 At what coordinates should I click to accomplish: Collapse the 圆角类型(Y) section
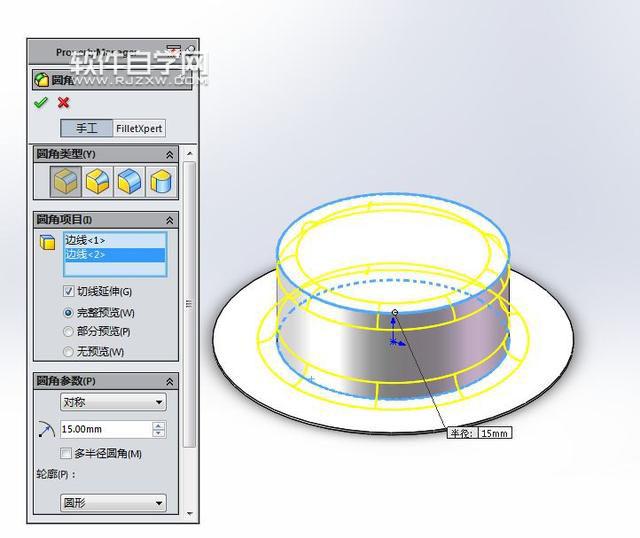[x=169, y=155]
